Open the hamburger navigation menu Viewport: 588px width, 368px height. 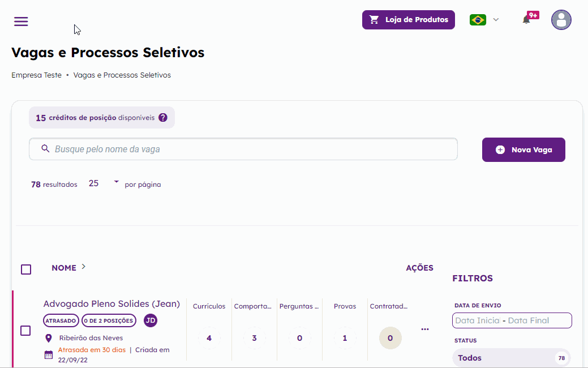21,22
